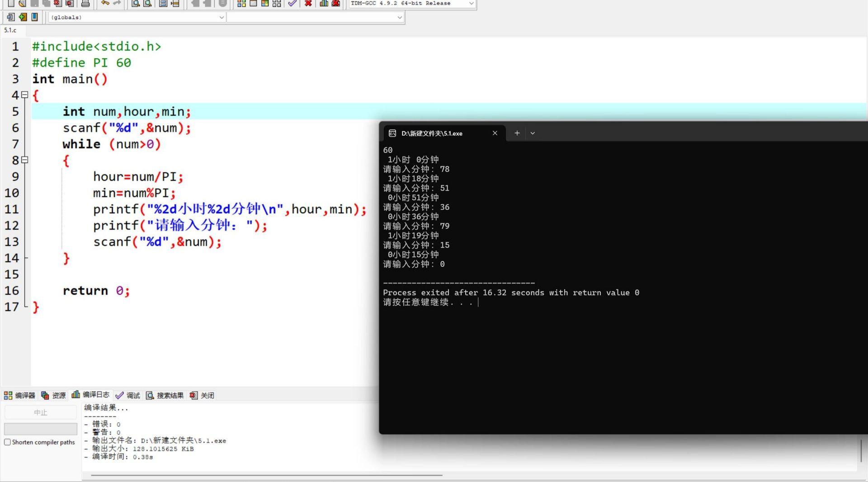868x482 pixels.
Task: Click the 'min=num%PI;' code line
Action: [134, 193]
